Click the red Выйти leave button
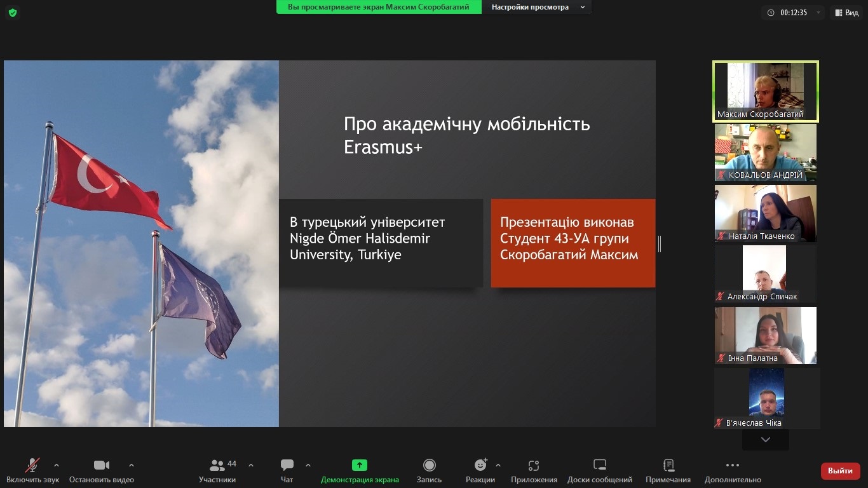This screenshot has height=488, width=868. (840, 471)
